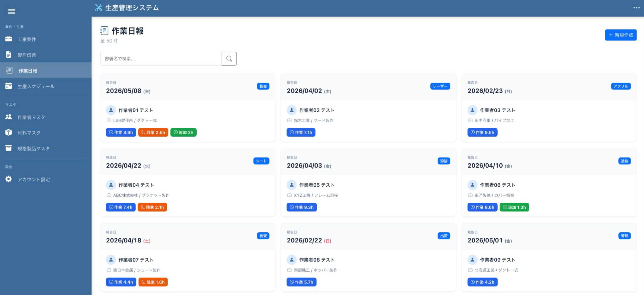Open the three-dot more menu
This screenshot has width=644, height=295.
636,8
